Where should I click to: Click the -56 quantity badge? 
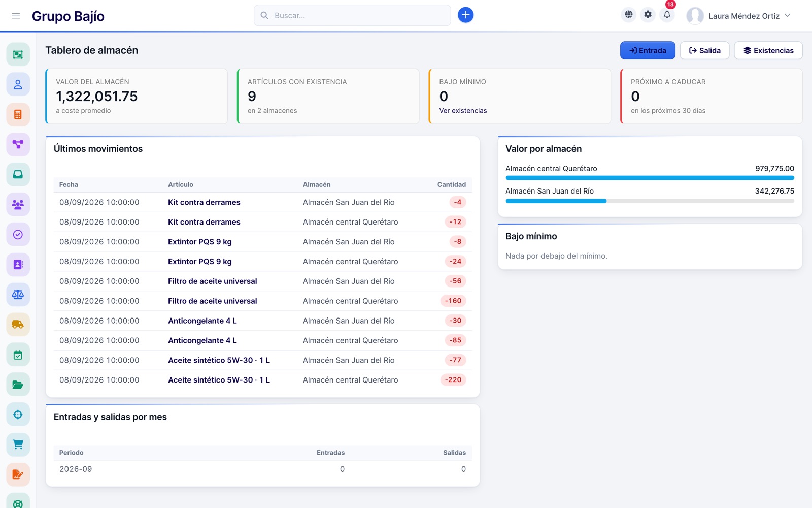pos(455,281)
